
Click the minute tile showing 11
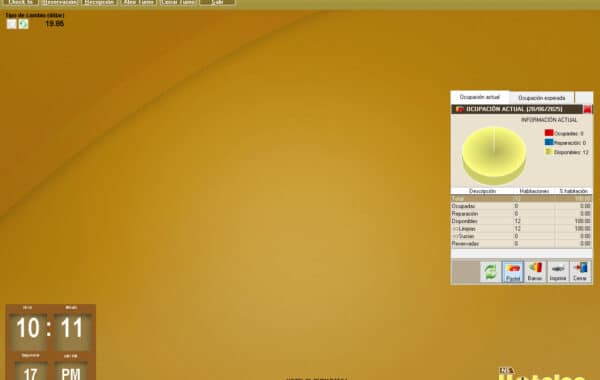pos(72,331)
